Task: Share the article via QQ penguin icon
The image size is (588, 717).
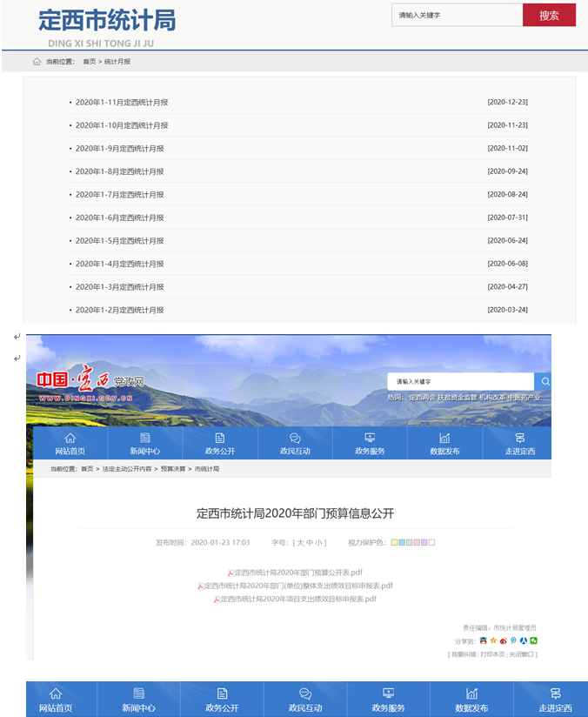Action: (484, 640)
